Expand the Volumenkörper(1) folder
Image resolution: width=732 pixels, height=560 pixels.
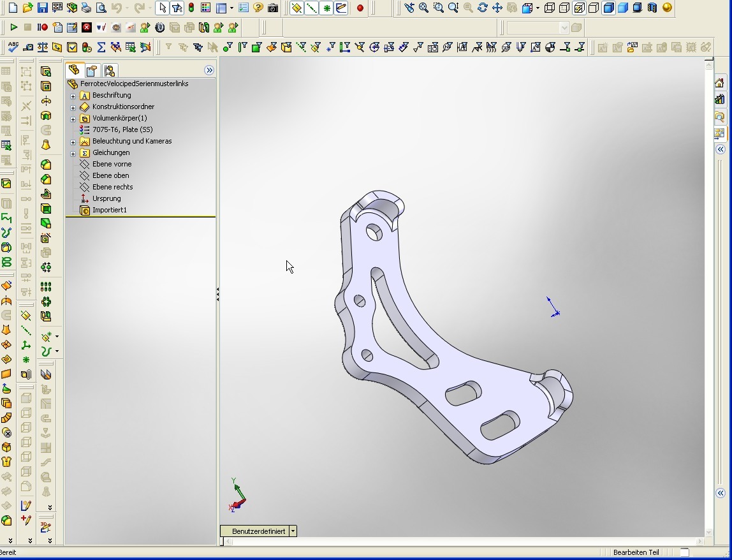point(73,119)
